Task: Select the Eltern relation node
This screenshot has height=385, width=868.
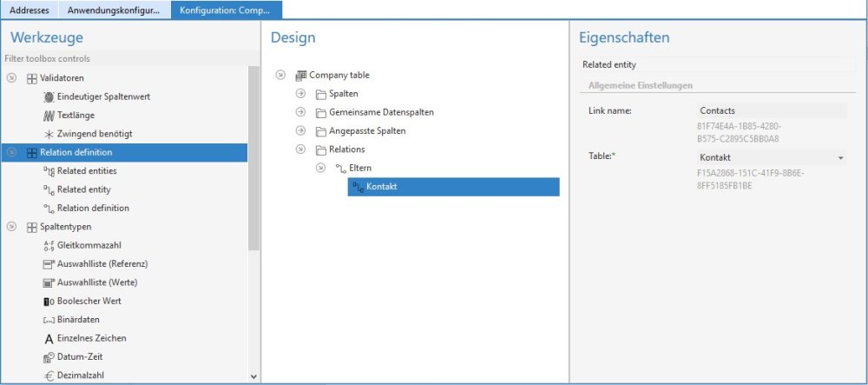Action: [x=360, y=168]
